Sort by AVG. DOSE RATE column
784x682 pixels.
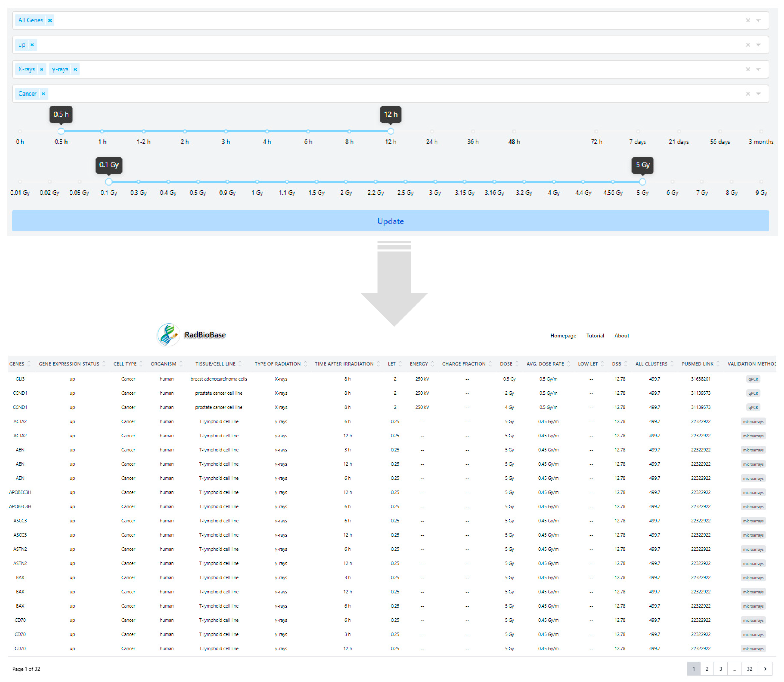point(569,363)
